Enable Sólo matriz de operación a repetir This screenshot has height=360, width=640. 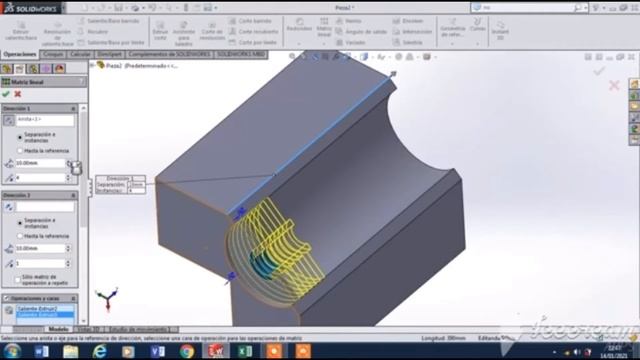tap(18, 280)
